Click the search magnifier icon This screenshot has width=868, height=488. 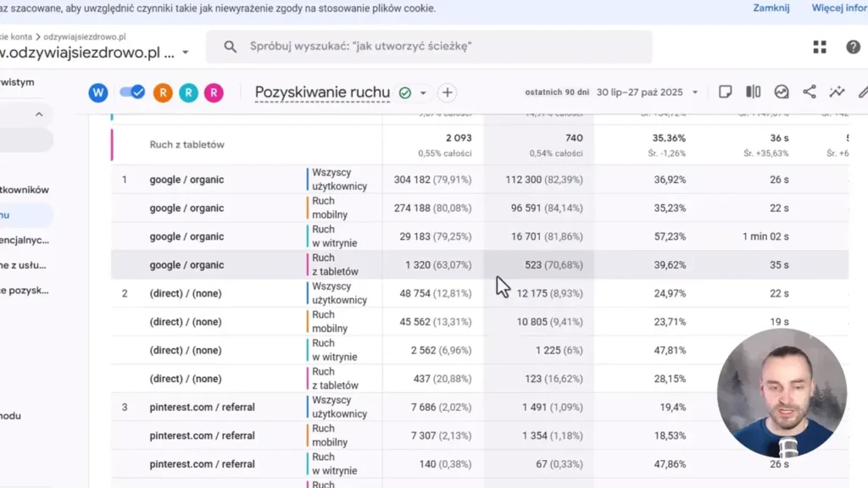tap(231, 47)
